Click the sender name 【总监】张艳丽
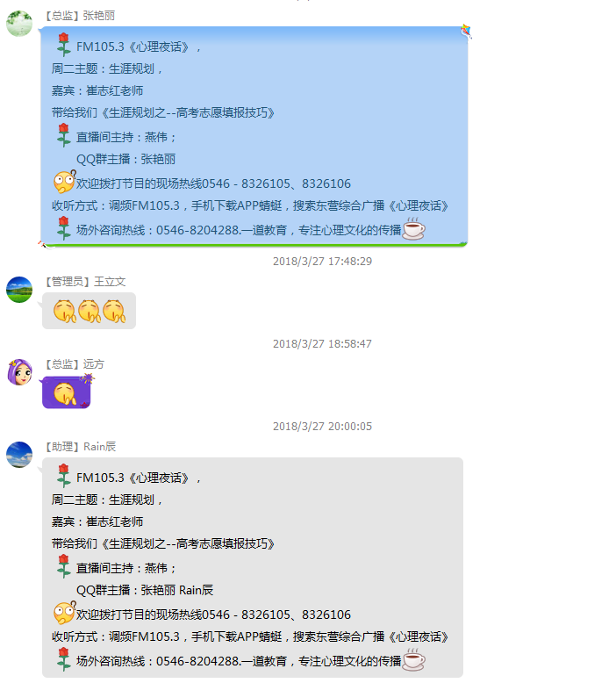 pyautogui.click(x=79, y=16)
